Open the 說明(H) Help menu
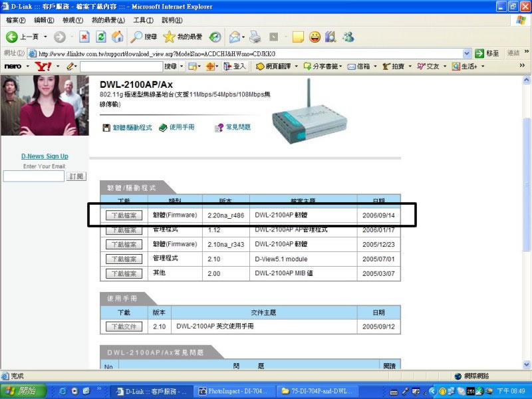 [172, 21]
